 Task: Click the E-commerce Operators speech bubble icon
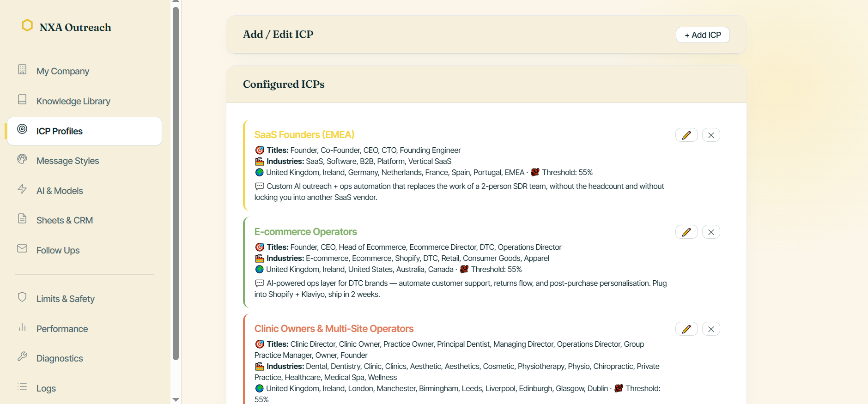260,283
